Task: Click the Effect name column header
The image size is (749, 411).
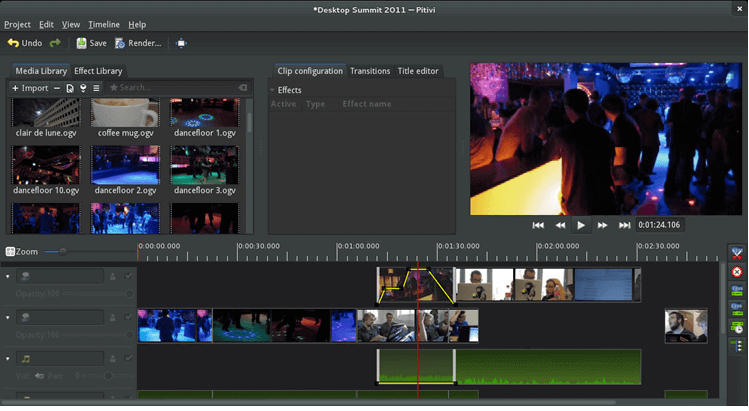Action: coord(367,104)
